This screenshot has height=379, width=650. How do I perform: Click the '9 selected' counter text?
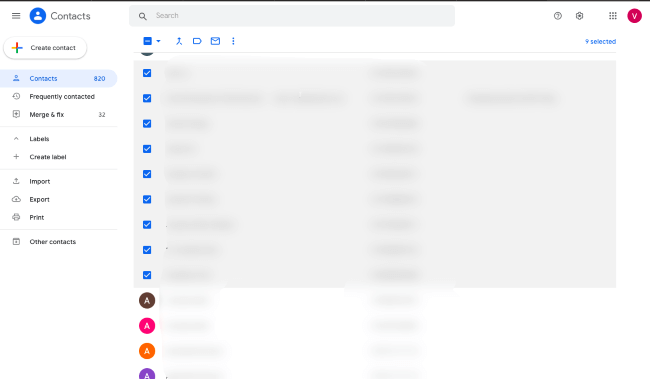[x=600, y=41]
